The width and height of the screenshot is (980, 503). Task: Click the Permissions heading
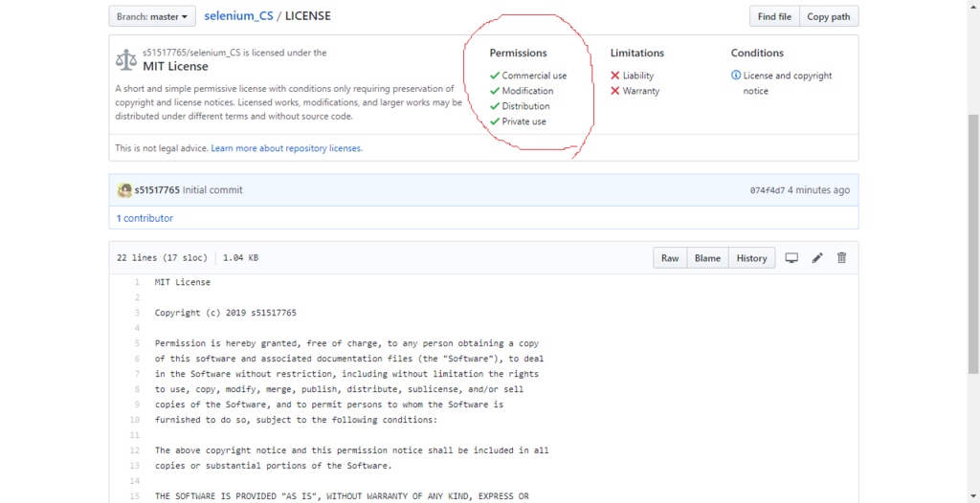click(x=518, y=54)
